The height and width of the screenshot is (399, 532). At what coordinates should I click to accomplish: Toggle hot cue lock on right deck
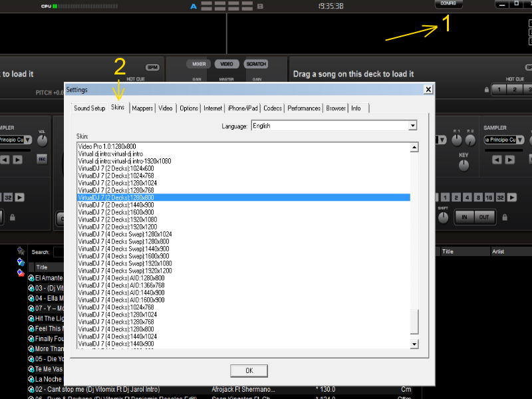(487, 90)
